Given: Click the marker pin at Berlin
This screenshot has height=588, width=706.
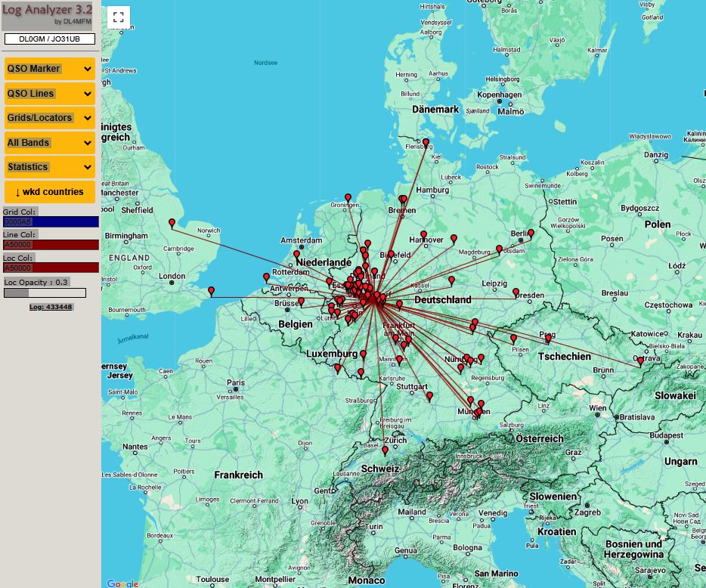Looking at the screenshot, I should [x=531, y=234].
